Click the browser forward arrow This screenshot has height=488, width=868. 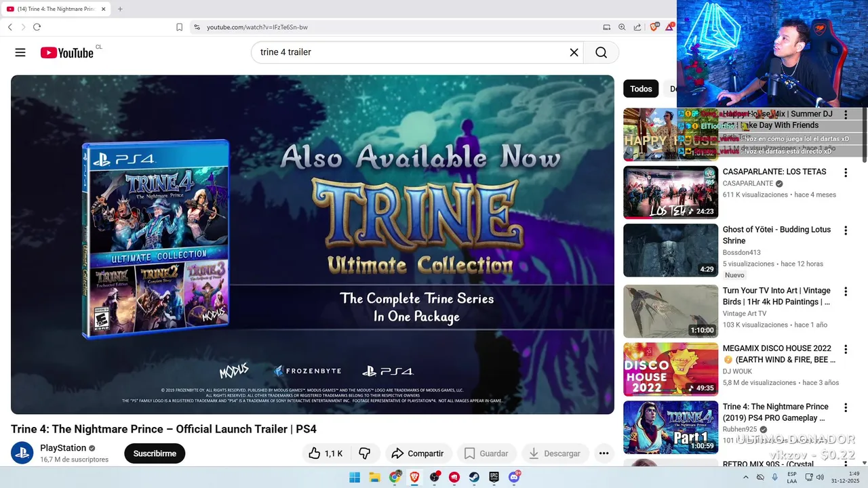tap(23, 27)
